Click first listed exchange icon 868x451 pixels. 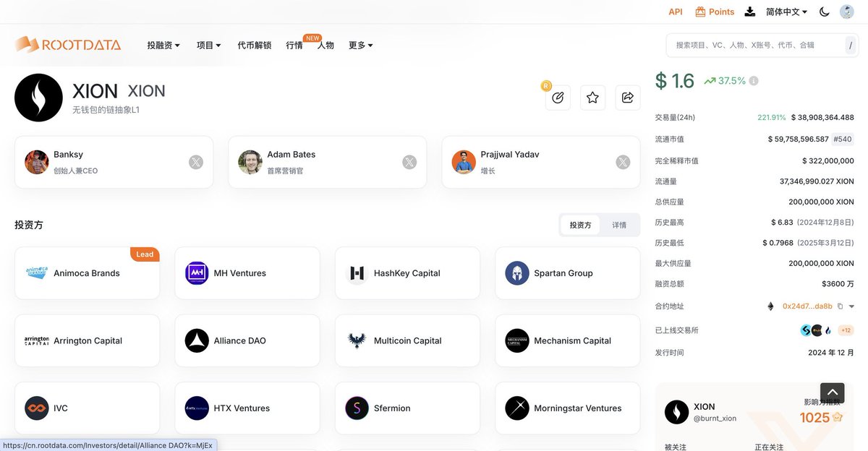tap(806, 330)
